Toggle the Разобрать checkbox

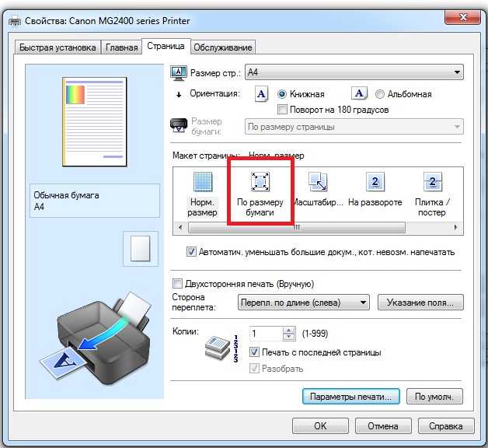(254, 369)
